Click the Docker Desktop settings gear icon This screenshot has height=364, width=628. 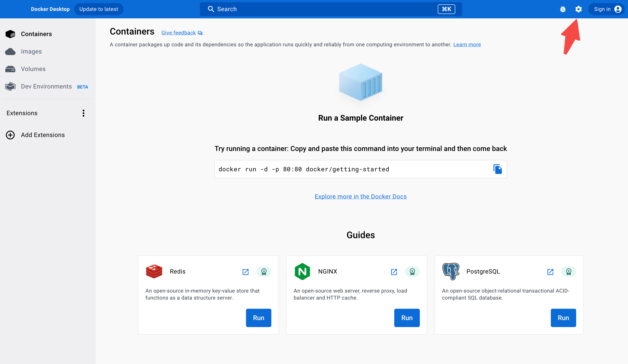(x=579, y=9)
